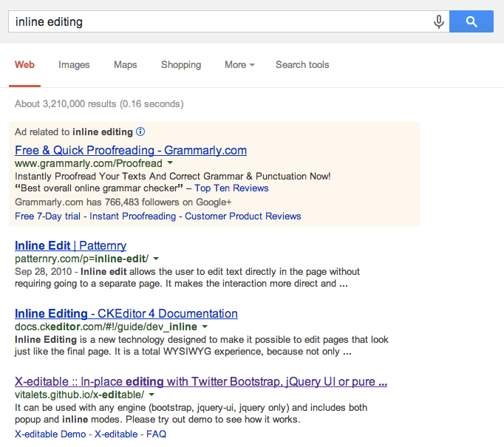Open Free & Quick Proofreading Grammarly ad link
The width and height of the screenshot is (504, 447).
(x=131, y=151)
